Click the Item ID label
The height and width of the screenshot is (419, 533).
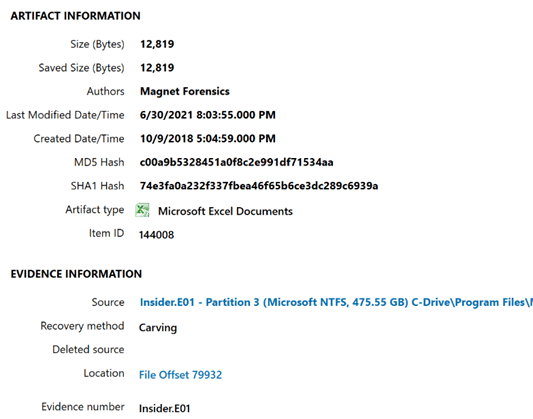pyautogui.click(x=107, y=233)
